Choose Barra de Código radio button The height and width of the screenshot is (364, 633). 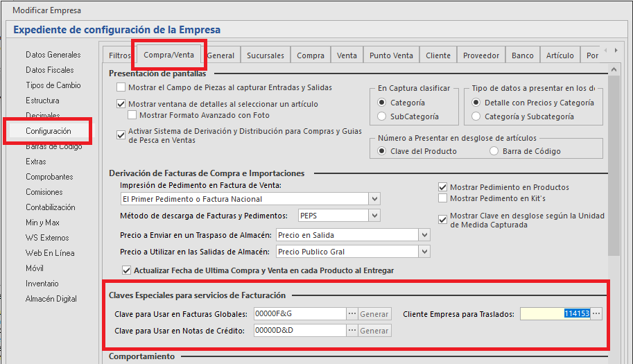(494, 151)
